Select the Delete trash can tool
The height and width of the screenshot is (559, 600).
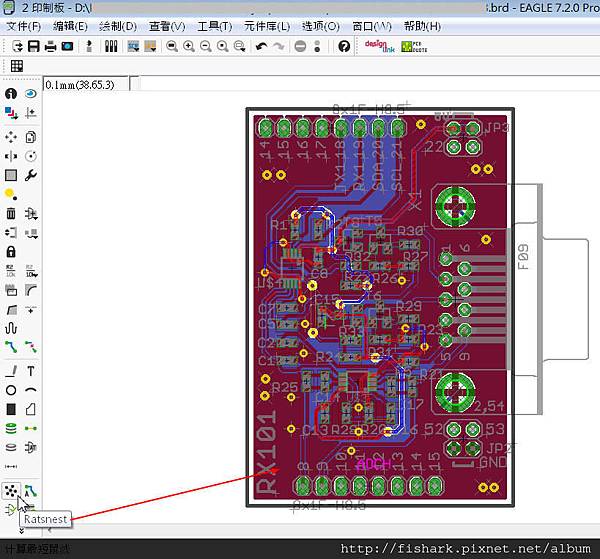(11, 213)
